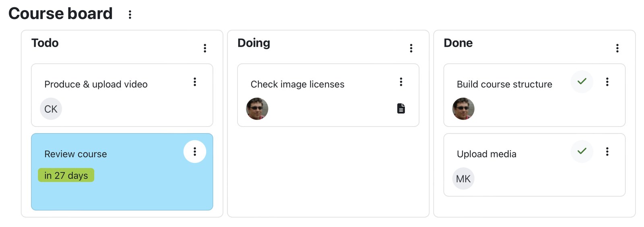This screenshot has height=227, width=644.
Task: Open the document icon on Check image licenses
Action: (401, 108)
